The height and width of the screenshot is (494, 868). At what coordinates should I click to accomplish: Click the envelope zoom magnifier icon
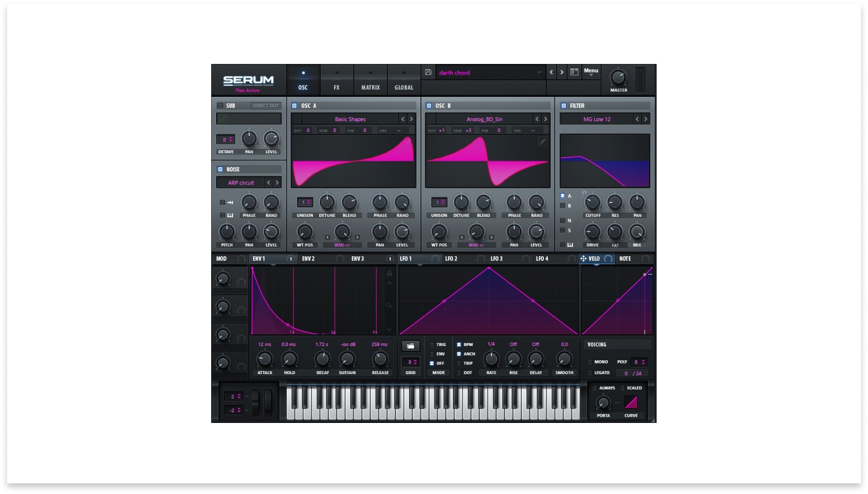tap(389, 305)
